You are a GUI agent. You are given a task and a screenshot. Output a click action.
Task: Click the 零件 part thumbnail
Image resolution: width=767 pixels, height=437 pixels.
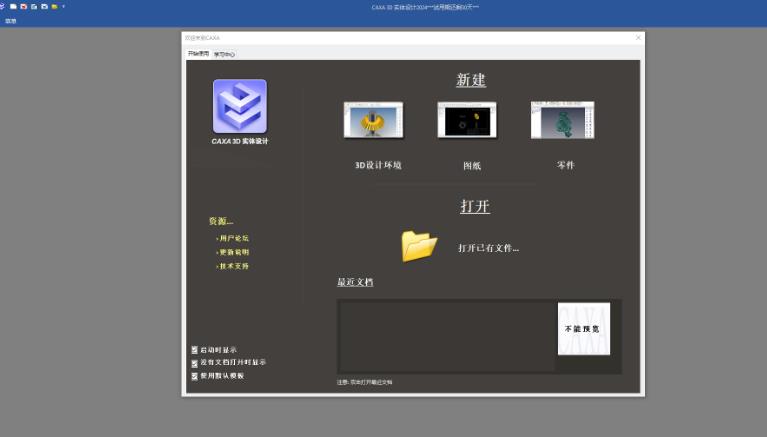[x=562, y=120]
